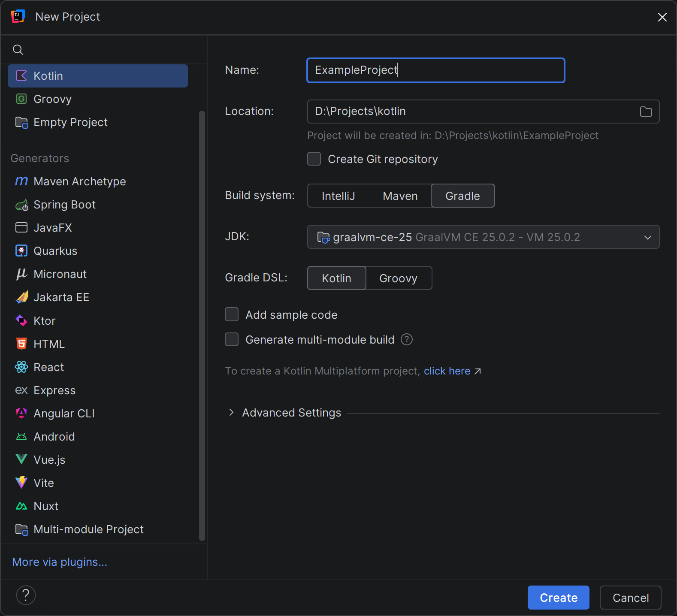Viewport: 677px width, 616px height.
Task: Pick the Maven Archetype generator icon
Action: pyautogui.click(x=21, y=181)
